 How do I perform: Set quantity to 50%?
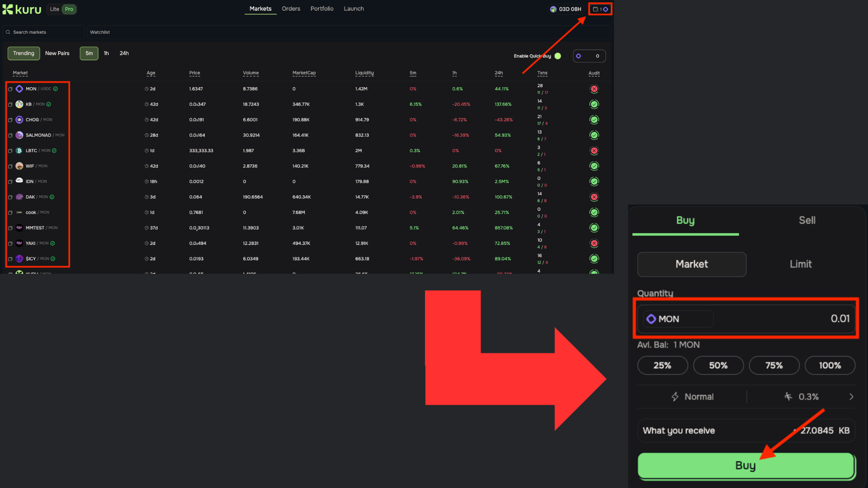[x=718, y=366]
